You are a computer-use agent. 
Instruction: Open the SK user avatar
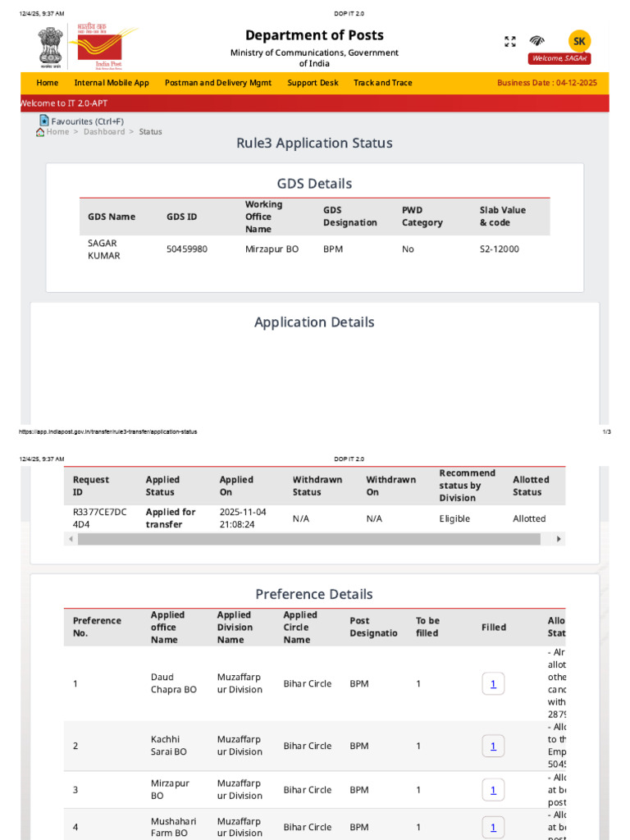coord(579,41)
